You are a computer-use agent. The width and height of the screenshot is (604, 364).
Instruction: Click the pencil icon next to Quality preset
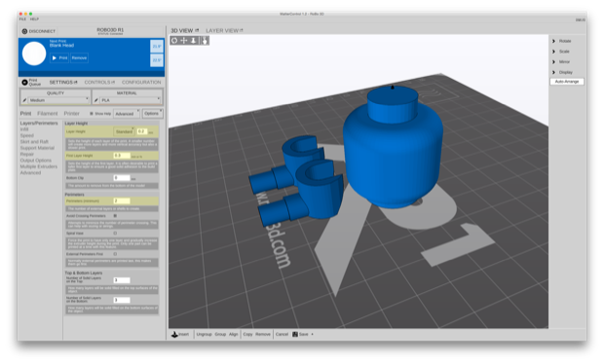[x=24, y=100]
